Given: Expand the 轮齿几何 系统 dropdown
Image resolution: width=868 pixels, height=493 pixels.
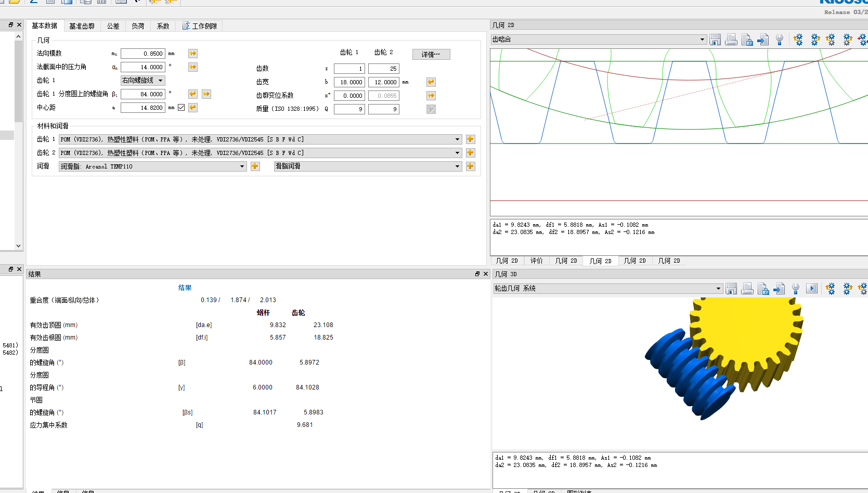Looking at the screenshot, I should [x=718, y=289].
